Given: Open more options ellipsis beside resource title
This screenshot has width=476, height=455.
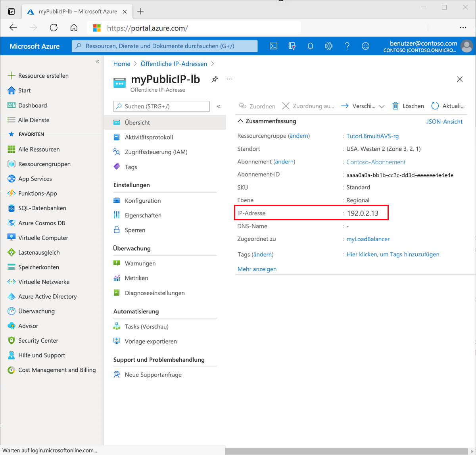Looking at the screenshot, I should pos(230,79).
